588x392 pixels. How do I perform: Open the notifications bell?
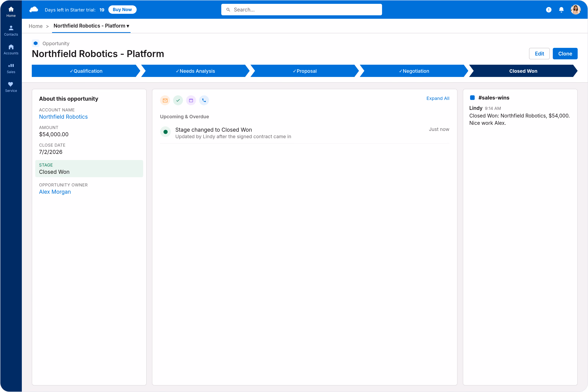561,10
